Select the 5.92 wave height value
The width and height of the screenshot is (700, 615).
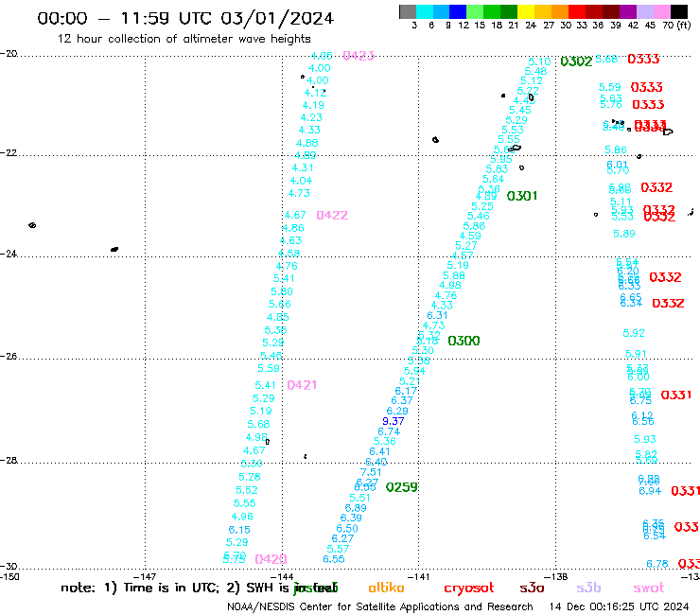coord(634,333)
